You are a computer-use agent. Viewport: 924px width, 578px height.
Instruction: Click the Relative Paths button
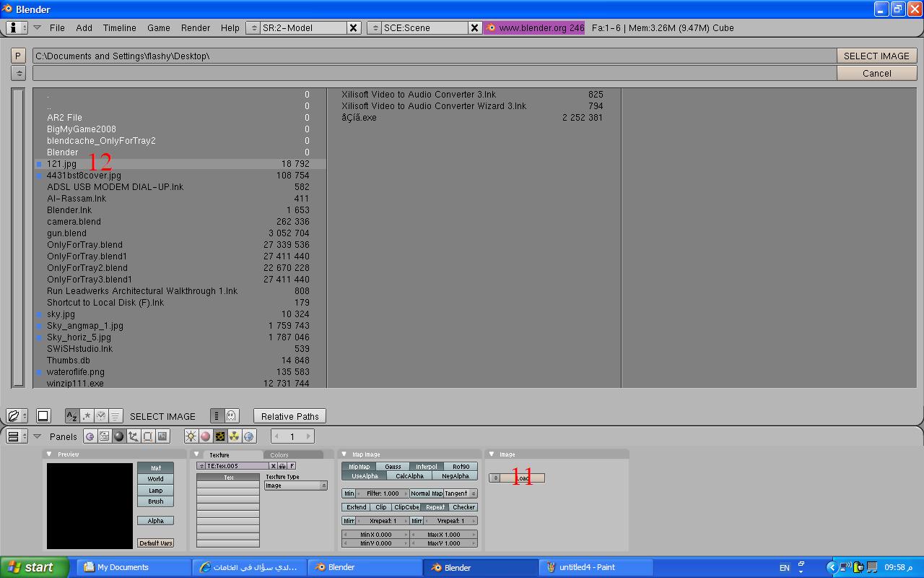pyautogui.click(x=289, y=416)
